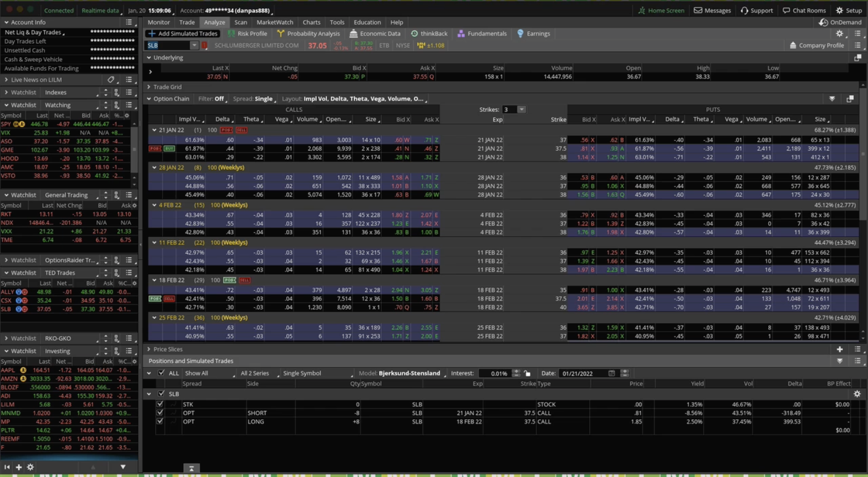This screenshot has height=477, width=868.
Task: Click the lock icon next to Interest field
Action: click(x=527, y=373)
